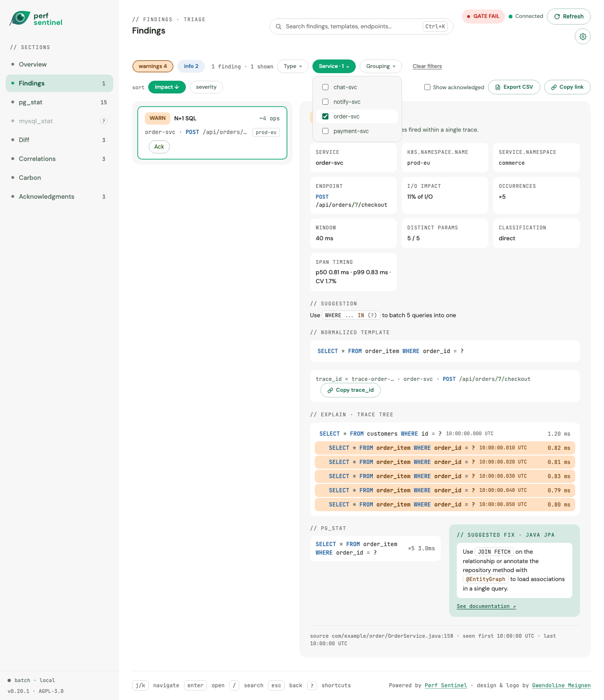Click Copy trace_id button
Screen dimensions: 604x700
tap(351, 390)
